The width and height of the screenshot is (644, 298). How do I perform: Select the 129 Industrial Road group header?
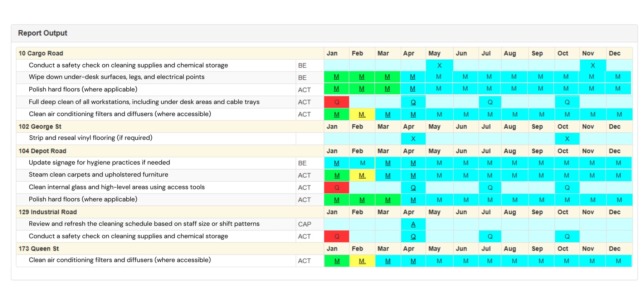tap(48, 212)
